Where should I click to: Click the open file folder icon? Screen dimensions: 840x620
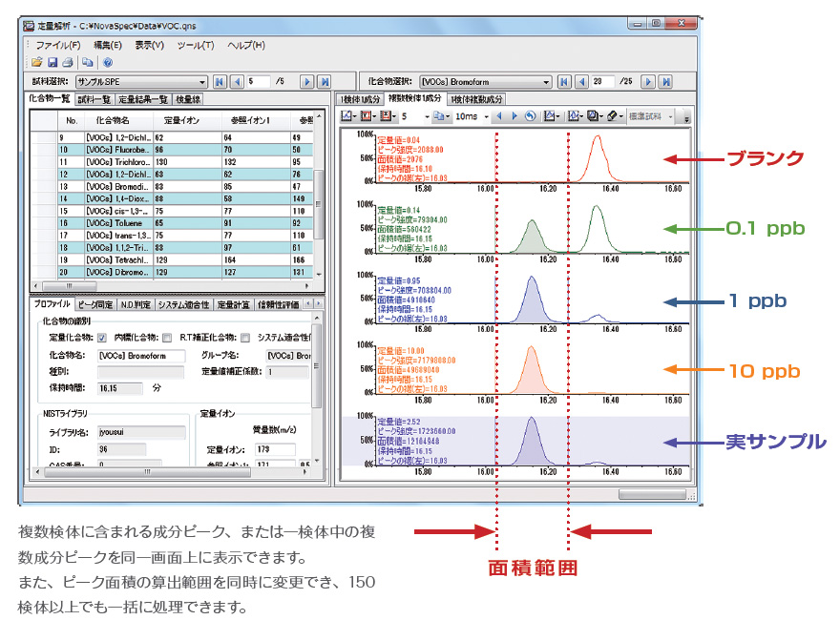click(x=36, y=62)
